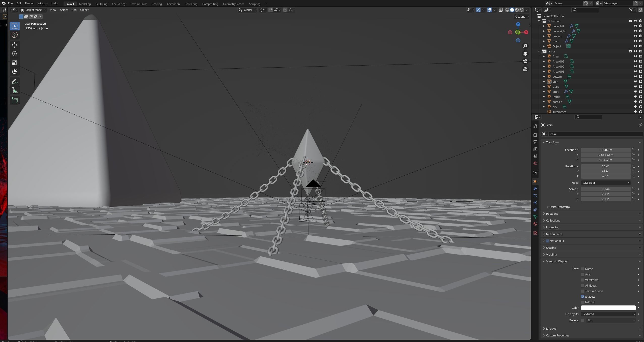Viewport: 644px width, 342px height.
Task: Toggle camera view button in viewport
Action: pos(525,61)
